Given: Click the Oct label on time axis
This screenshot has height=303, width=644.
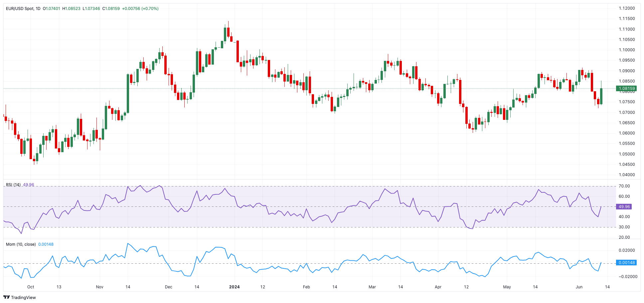Looking at the screenshot, I should 31,287.
